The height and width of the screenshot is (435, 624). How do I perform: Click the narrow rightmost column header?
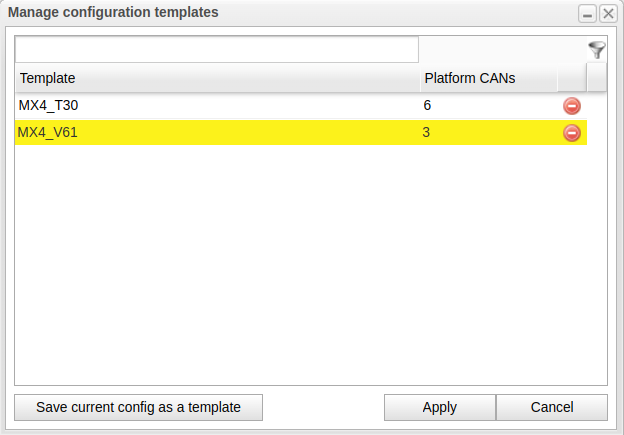click(597, 78)
